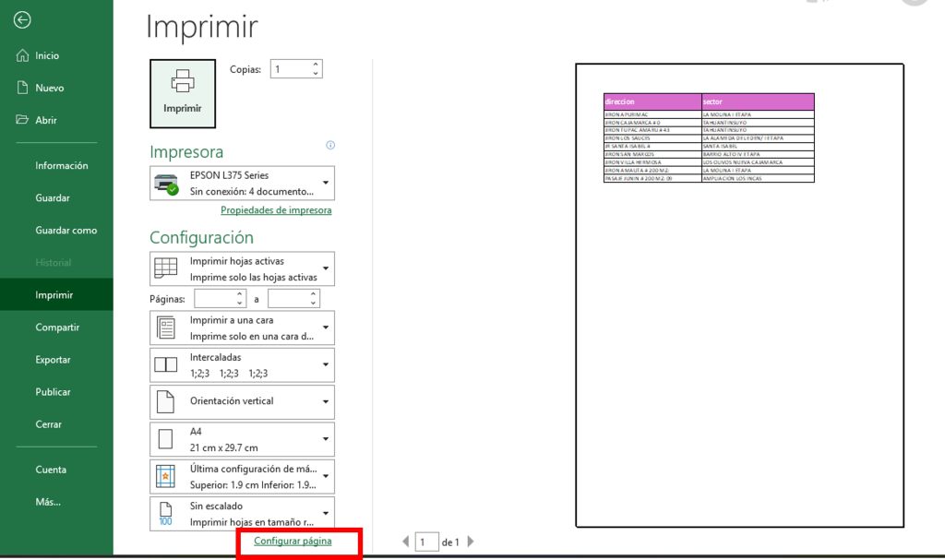Expand the Imprimir hojas activas dropdown
945x560 pixels.
tap(242, 268)
